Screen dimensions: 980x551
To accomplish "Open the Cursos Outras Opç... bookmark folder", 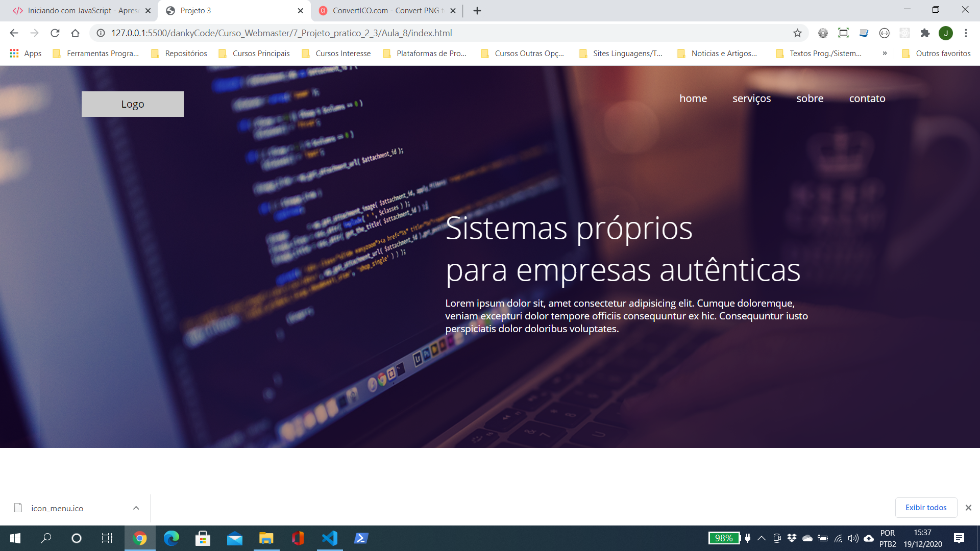I will point(523,54).
